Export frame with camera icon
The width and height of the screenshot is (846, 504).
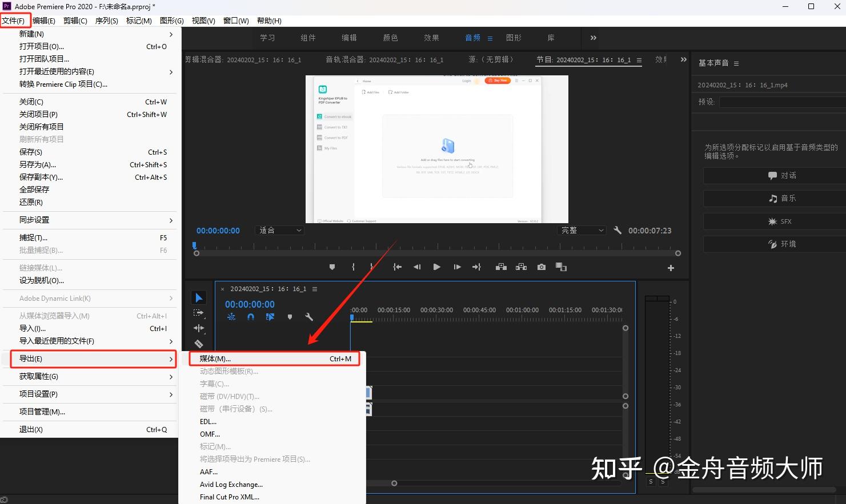click(x=542, y=267)
